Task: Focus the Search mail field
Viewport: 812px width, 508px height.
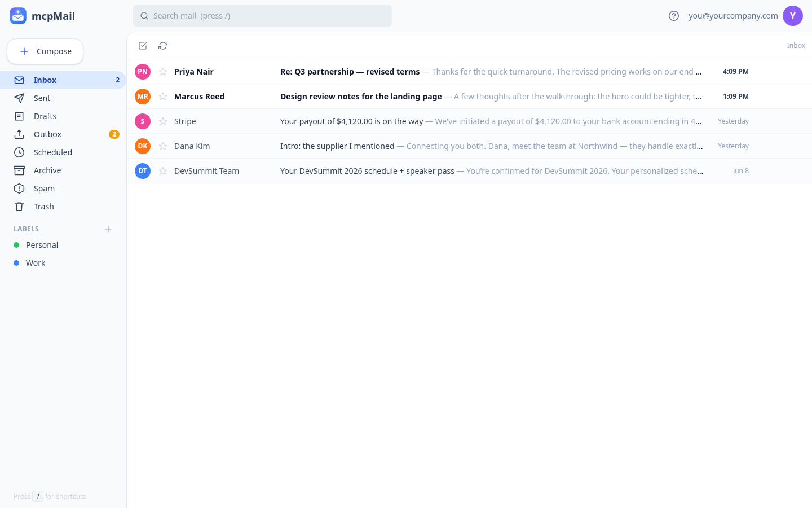Action: pyautogui.click(x=262, y=16)
